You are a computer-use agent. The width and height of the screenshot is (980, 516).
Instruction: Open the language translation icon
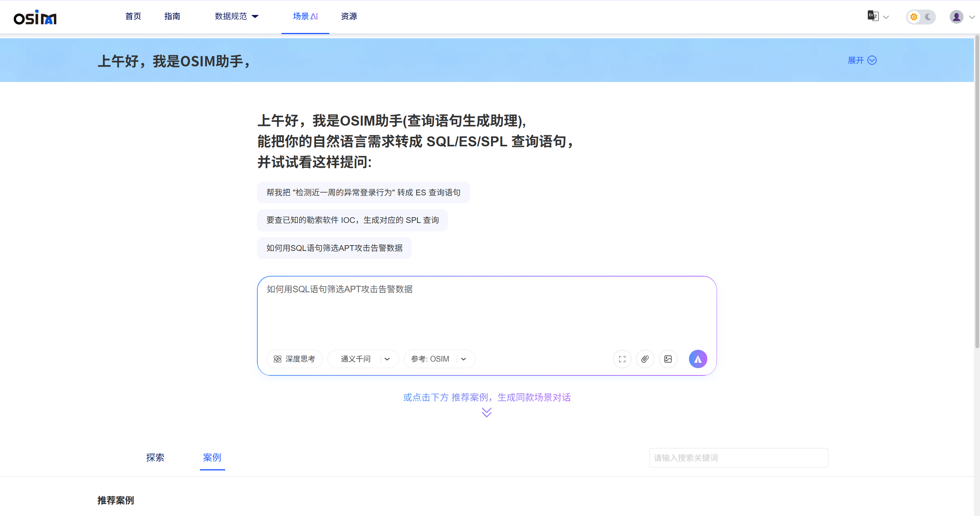[x=873, y=16]
